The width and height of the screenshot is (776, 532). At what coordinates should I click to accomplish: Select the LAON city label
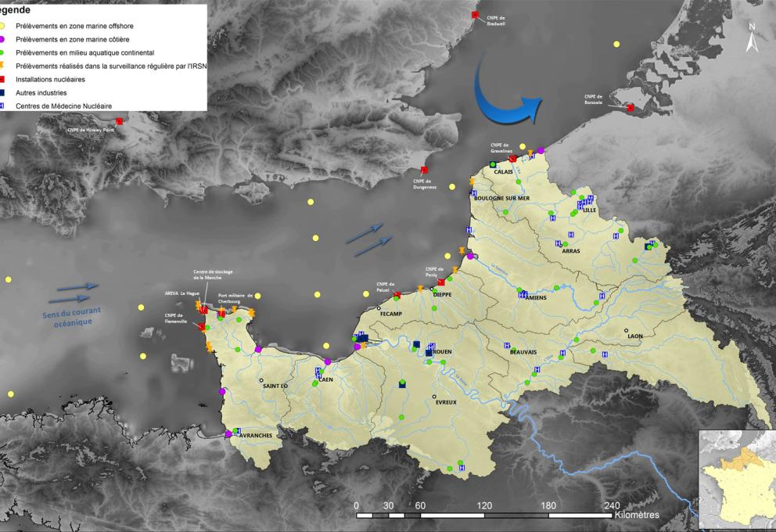pos(636,336)
